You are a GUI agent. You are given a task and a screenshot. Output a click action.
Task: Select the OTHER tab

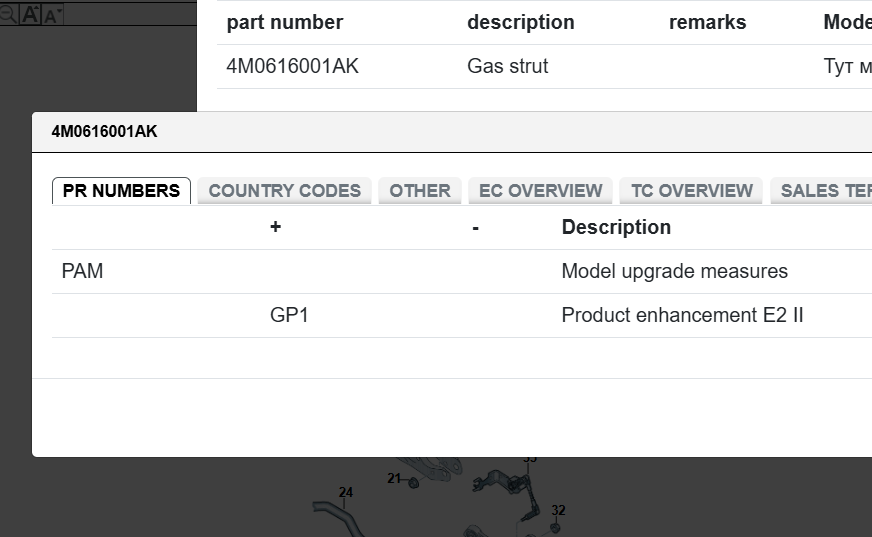tap(420, 191)
